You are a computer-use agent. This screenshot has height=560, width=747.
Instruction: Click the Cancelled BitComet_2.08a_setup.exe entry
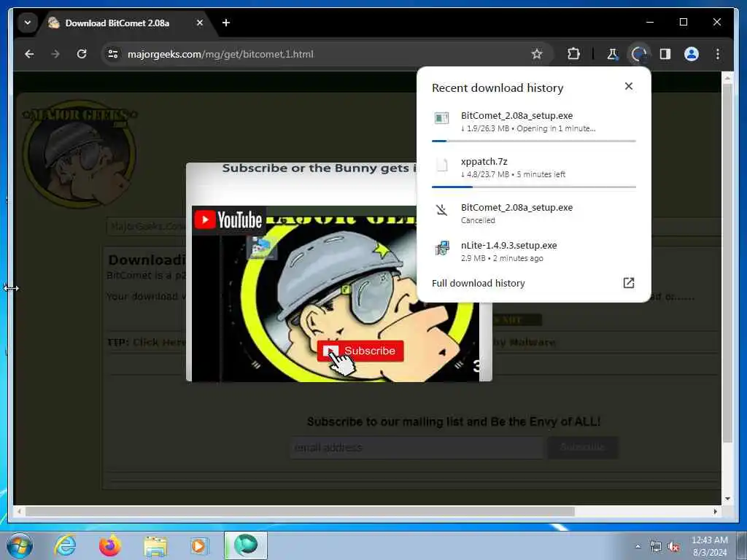click(533, 214)
